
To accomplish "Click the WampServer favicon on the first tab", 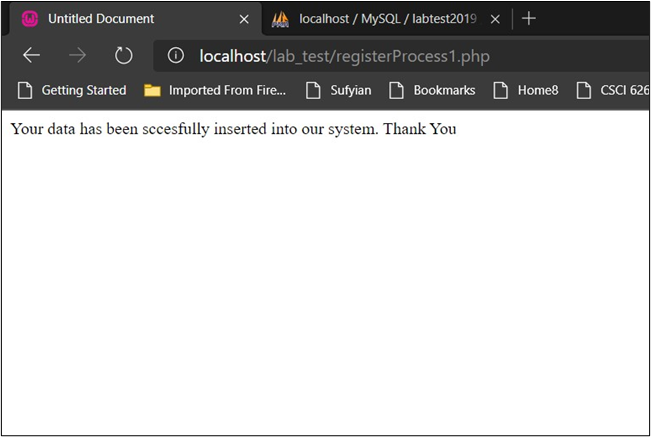I will pyautogui.click(x=30, y=19).
